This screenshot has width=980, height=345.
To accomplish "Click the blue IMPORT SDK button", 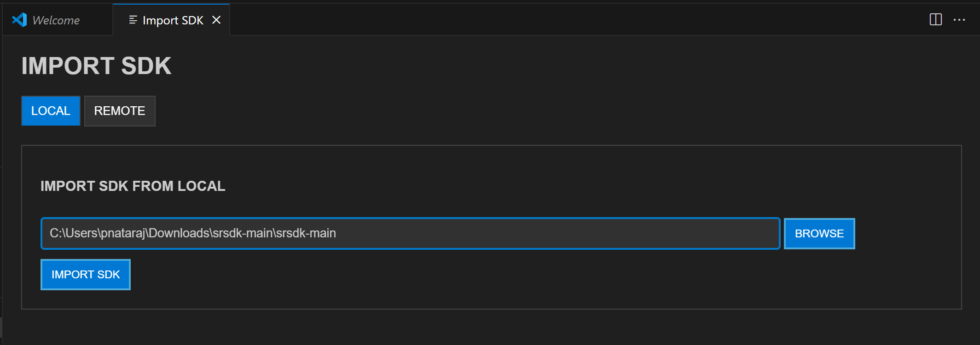I will pos(86,275).
